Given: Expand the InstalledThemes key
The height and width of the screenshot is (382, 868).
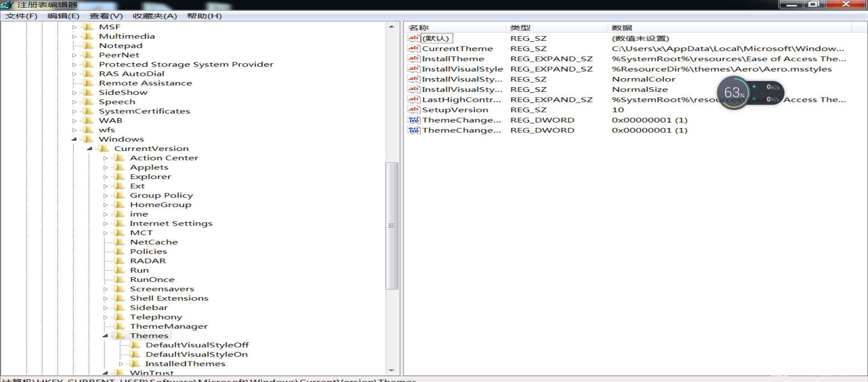Looking at the screenshot, I should [x=121, y=364].
